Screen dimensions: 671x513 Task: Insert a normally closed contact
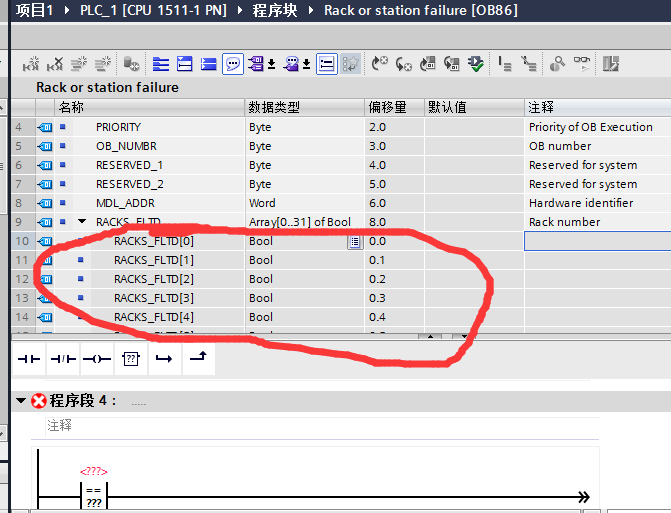(63, 359)
